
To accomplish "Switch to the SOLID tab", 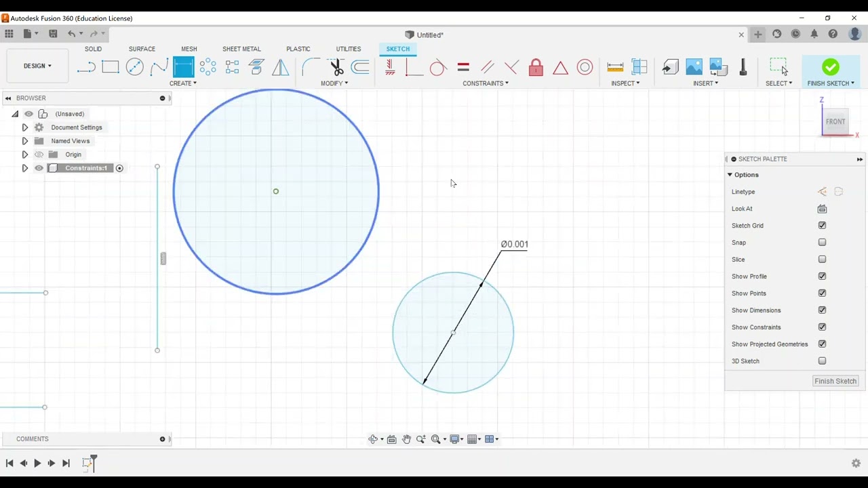I will click(93, 49).
